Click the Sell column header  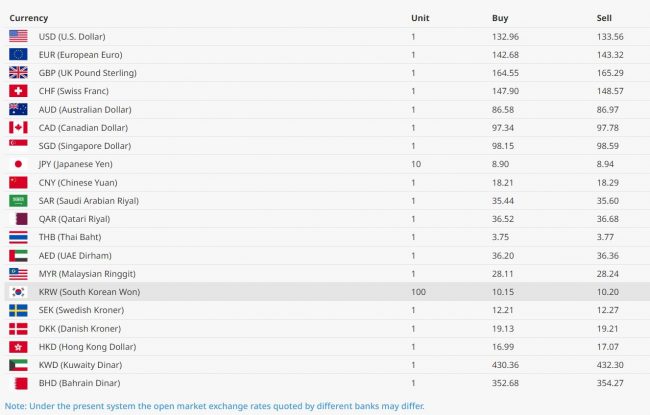(x=604, y=18)
